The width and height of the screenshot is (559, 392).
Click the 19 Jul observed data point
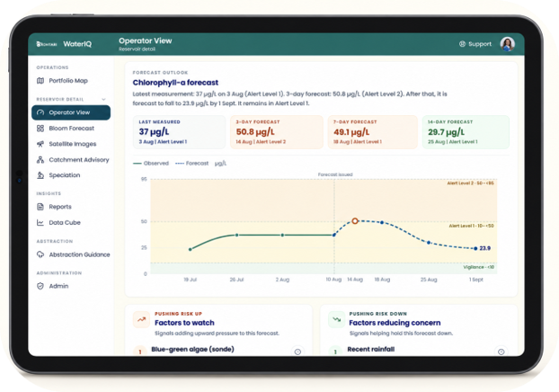click(x=190, y=249)
